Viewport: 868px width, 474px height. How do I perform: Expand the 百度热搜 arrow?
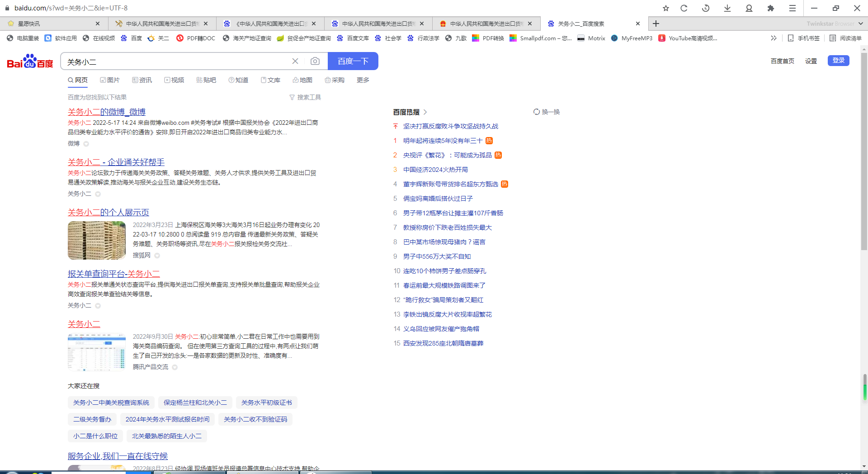tap(425, 112)
